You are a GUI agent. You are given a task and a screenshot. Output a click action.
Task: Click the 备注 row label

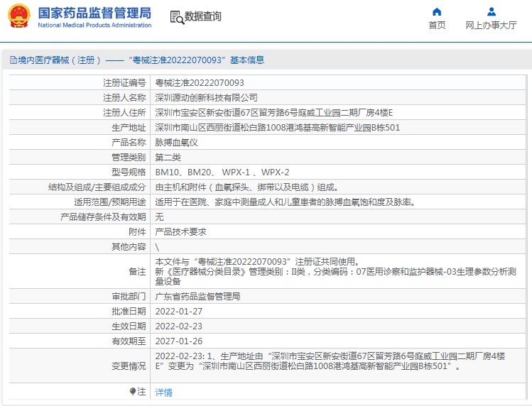[x=137, y=271]
